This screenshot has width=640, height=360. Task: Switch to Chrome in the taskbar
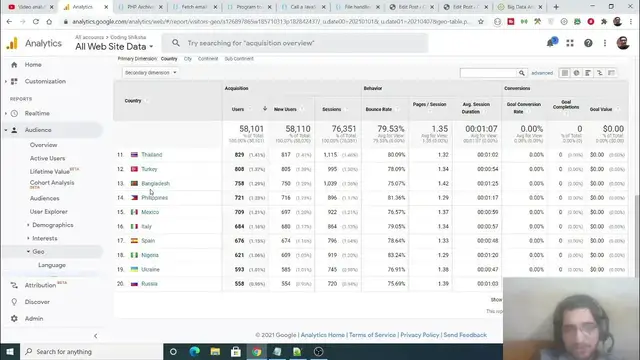point(256,351)
